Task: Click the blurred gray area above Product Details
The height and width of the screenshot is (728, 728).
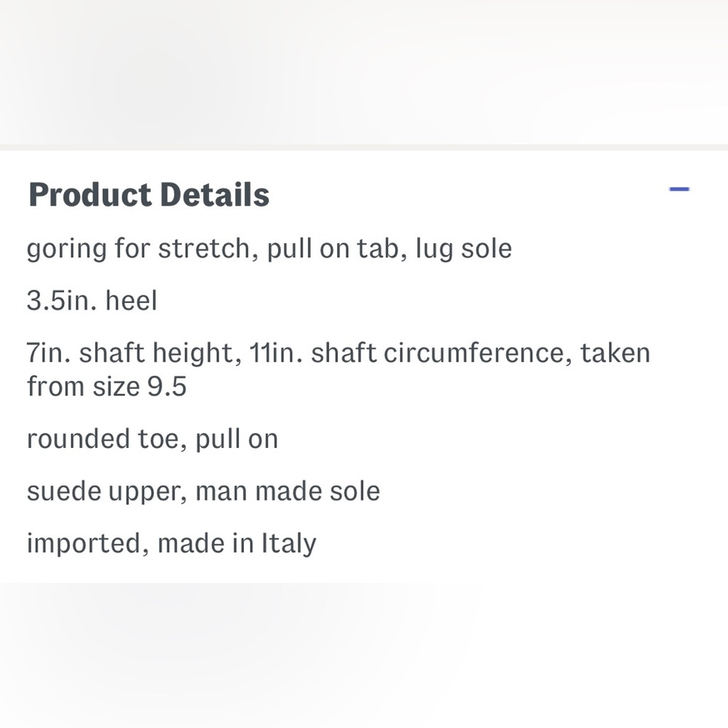Action: (x=364, y=72)
